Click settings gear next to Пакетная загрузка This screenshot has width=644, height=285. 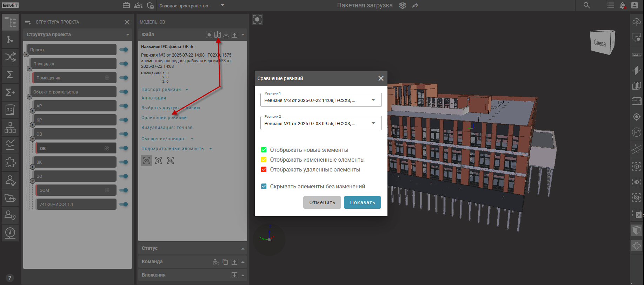pyautogui.click(x=403, y=5)
